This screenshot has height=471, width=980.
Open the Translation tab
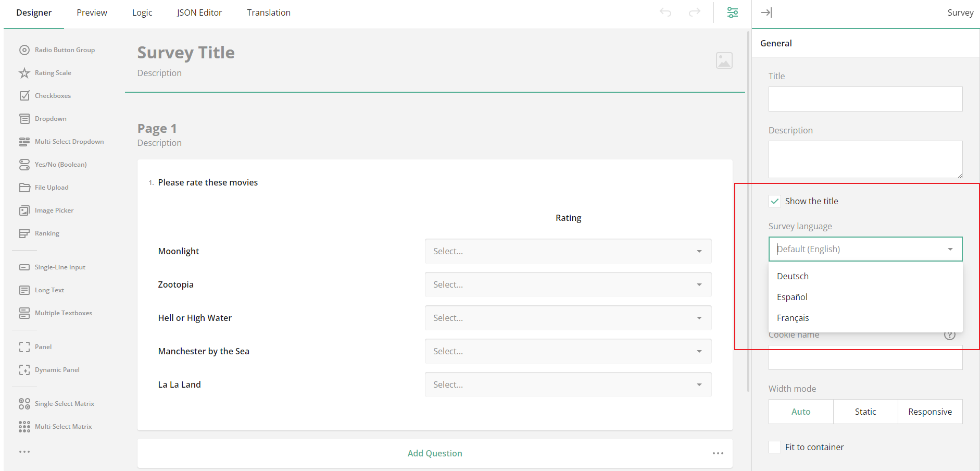pyautogui.click(x=268, y=12)
